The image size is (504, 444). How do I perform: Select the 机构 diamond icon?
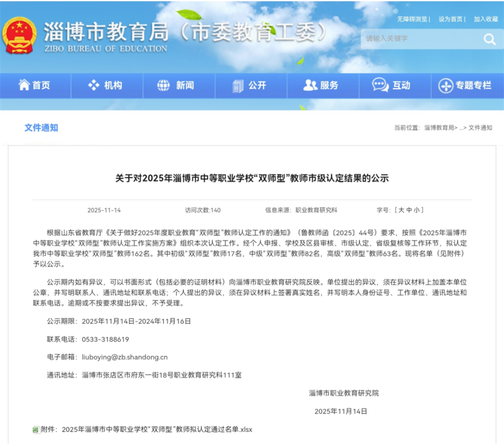point(93,85)
